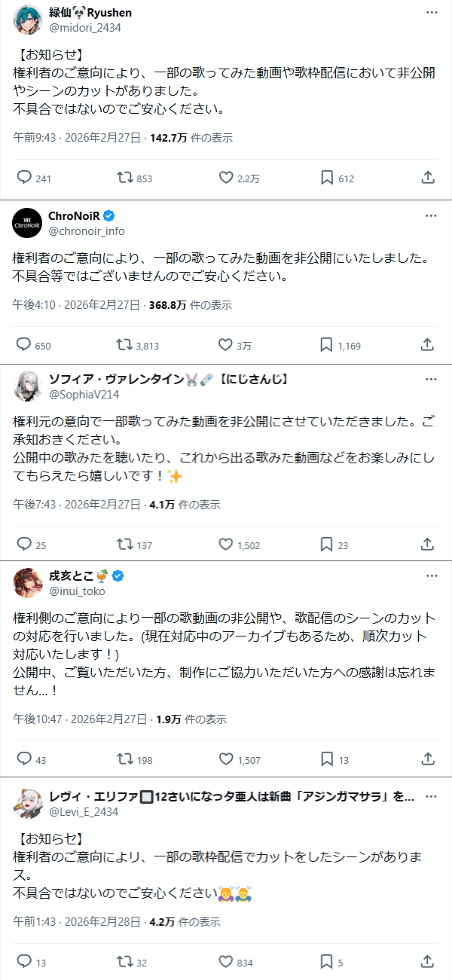Click the ChroNoiR profile avatar
The image size is (452, 980).
click(x=28, y=222)
